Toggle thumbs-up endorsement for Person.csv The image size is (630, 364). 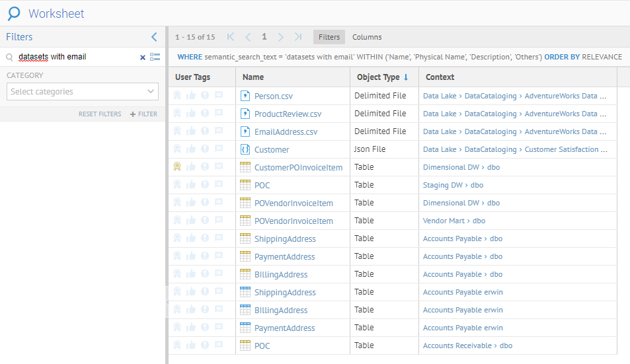[x=191, y=96]
